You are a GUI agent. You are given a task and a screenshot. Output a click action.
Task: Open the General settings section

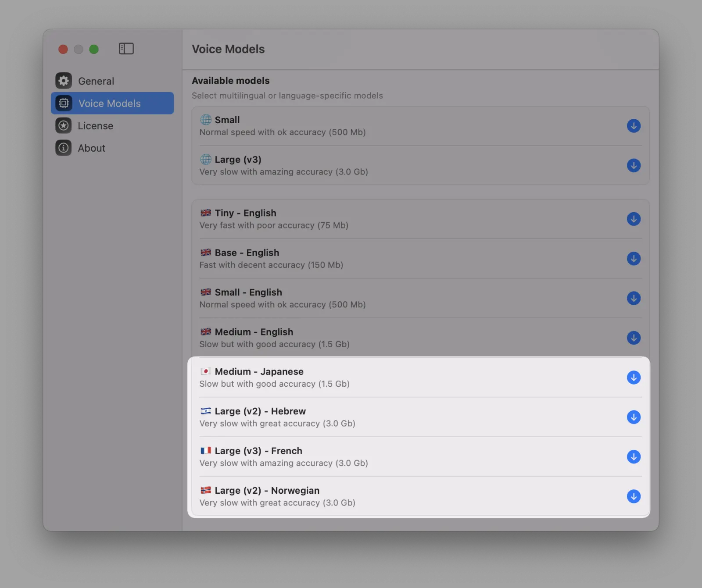coord(112,81)
